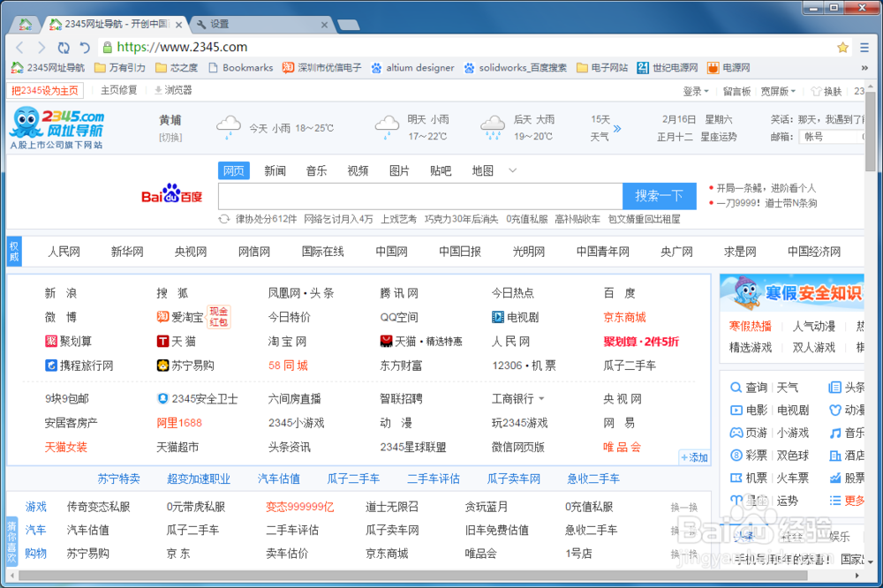Screen dimensions: 883x588
Task: Click the 2345.com 网址导航 logo
Action: click(57, 128)
